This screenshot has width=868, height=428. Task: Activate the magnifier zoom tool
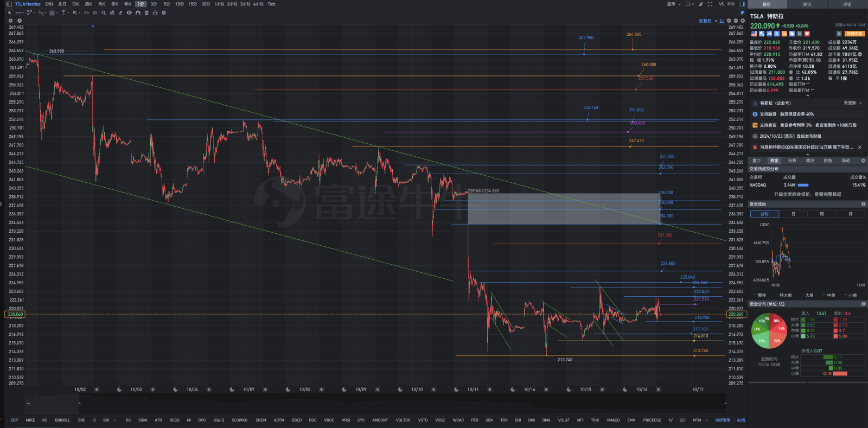[x=104, y=12]
